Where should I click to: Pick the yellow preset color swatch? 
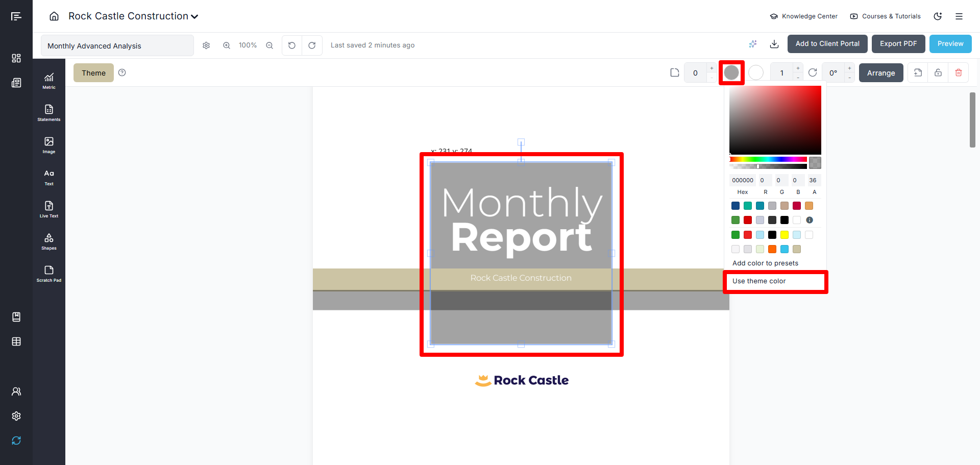[785, 235]
